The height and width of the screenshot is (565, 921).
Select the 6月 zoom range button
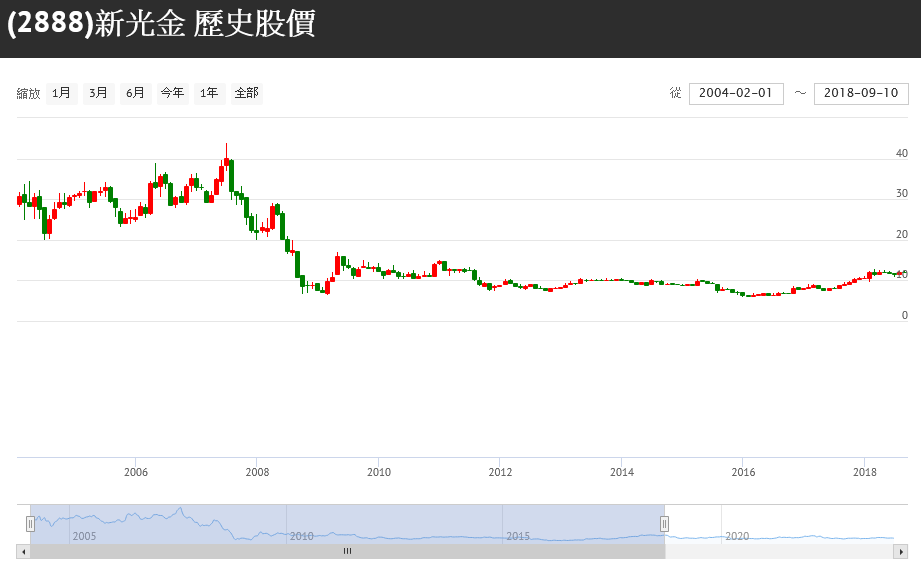click(136, 93)
